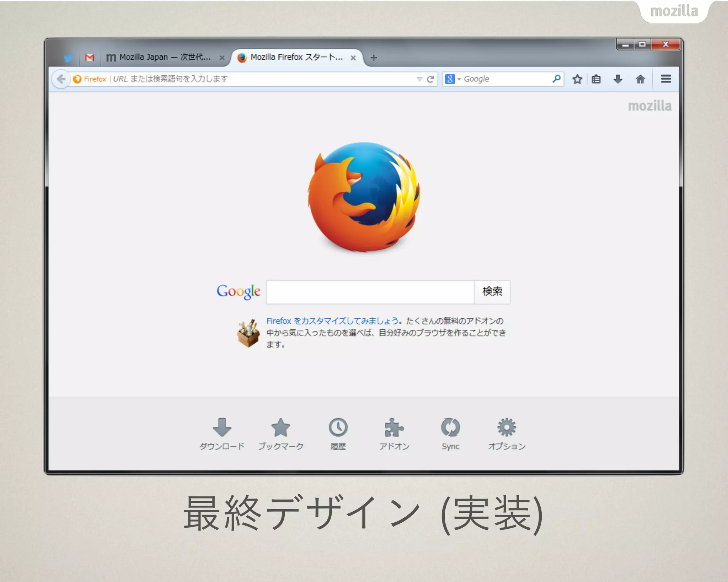Image resolution: width=728 pixels, height=582 pixels.
Task: Select the Mozilla Firefox Start page tab
Action: 297,57
